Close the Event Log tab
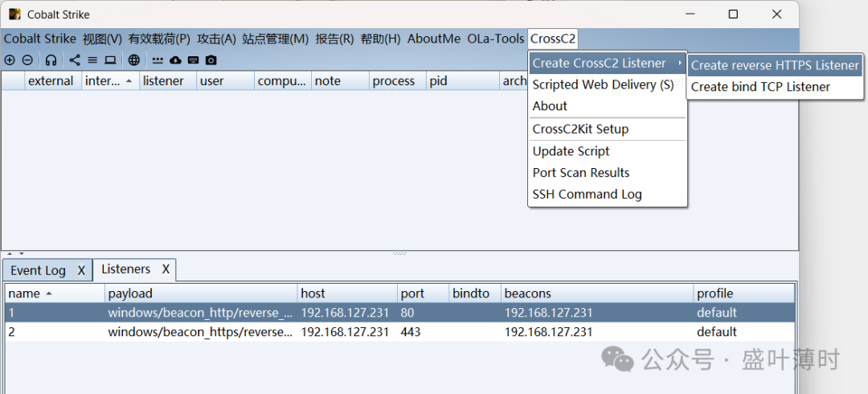The image size is (868, 394). pos(81,270)
